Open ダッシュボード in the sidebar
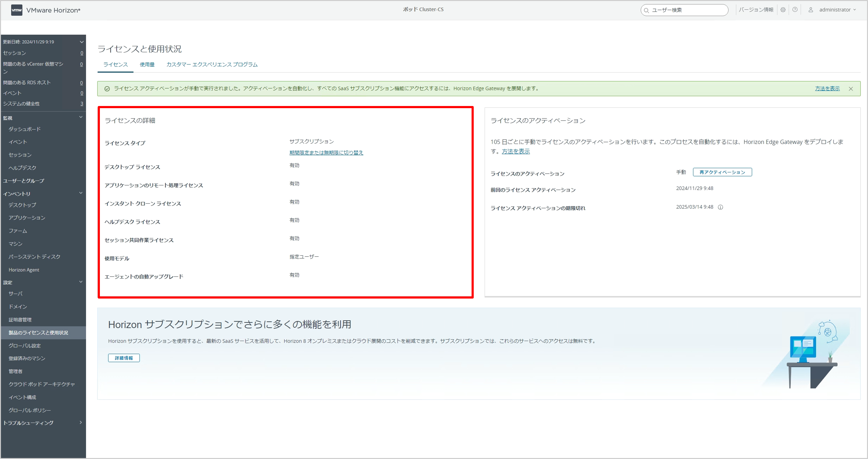868x459 pixels. click(x=24, y=129)
